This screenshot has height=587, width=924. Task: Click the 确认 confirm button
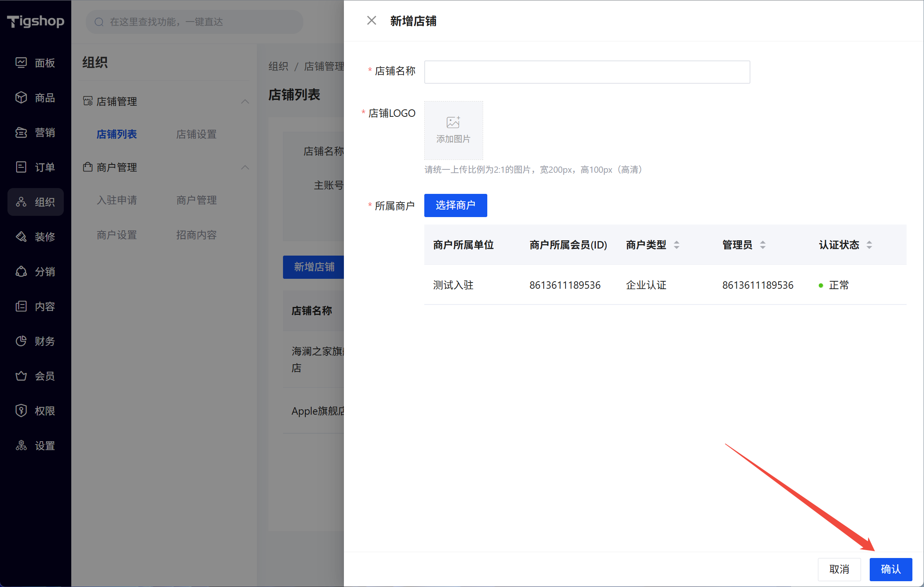[x=890, y=569]
